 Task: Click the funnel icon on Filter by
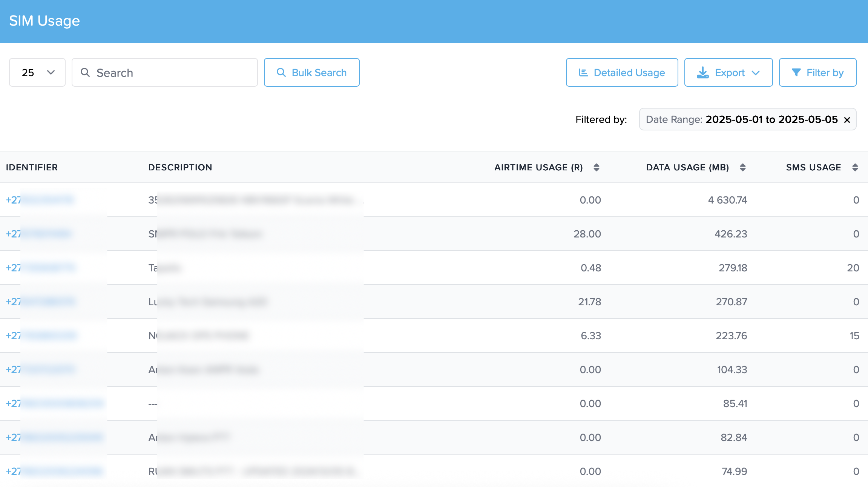[x=796, y=72]
